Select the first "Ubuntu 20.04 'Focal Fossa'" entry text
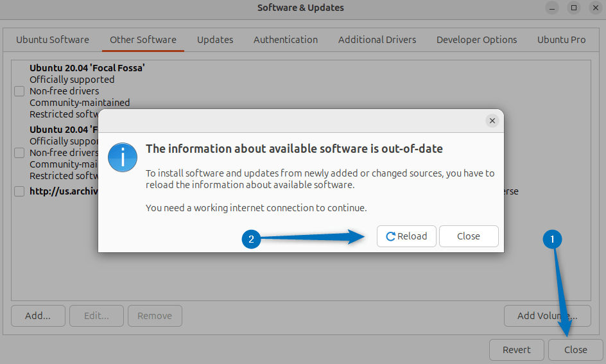Image resolution: width=606 pixels, height=364 pixels. point(87,68)
